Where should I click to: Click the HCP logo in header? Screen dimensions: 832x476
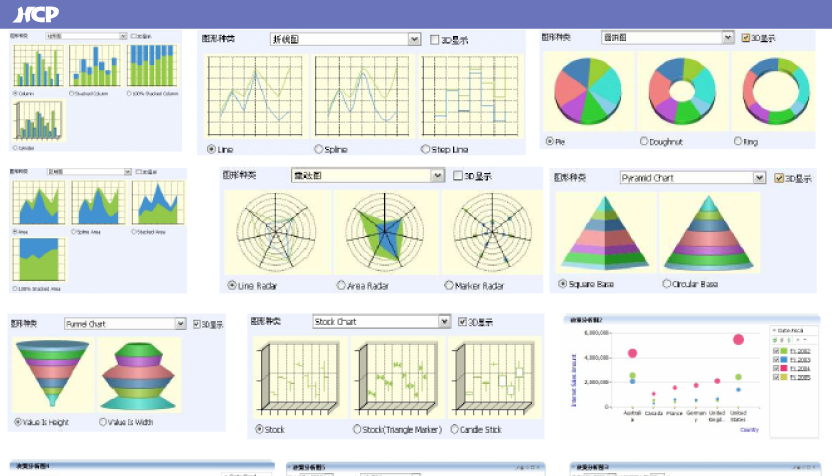point(35,14)
